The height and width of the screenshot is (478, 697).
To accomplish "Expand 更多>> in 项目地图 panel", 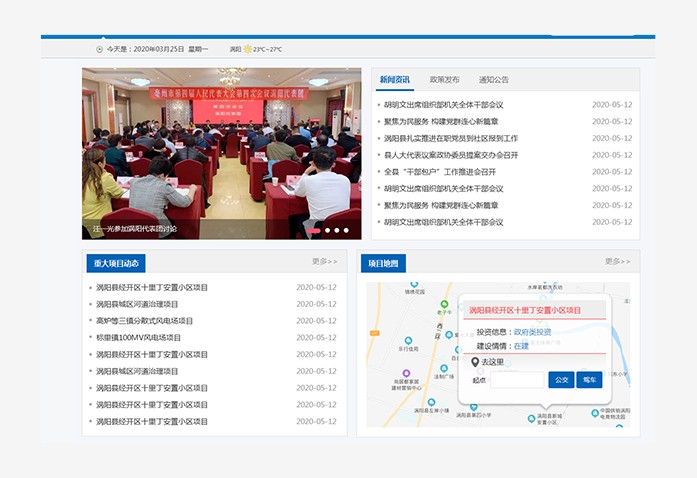I will click(617, 261).
